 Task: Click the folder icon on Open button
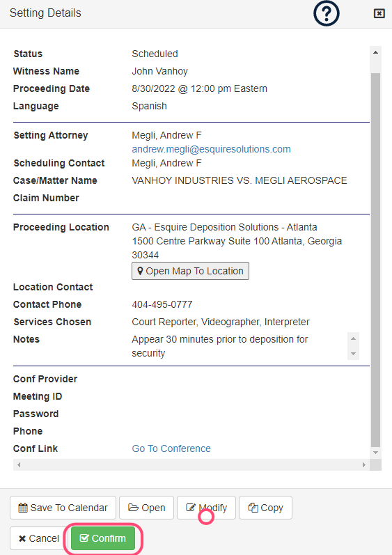[133, 508]
